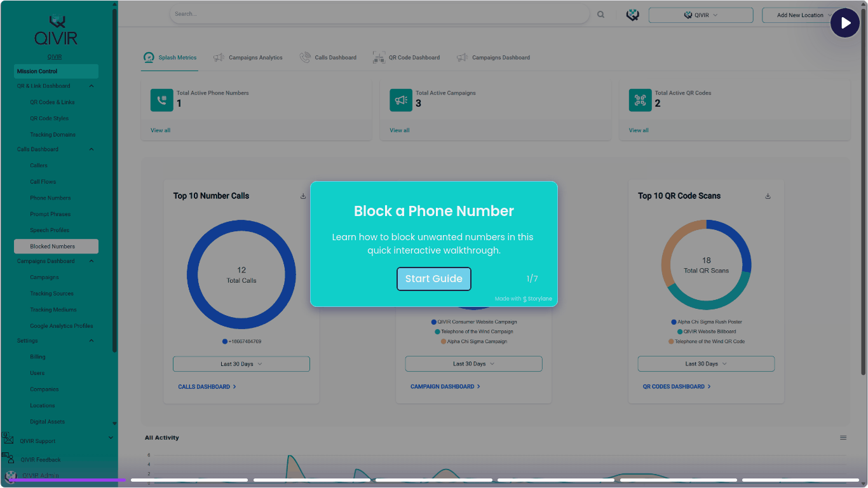868x488 pixels.
Task: Open the QIVIR location dropdown in the header
Action: pyautogui.click(x=701, y=15)
